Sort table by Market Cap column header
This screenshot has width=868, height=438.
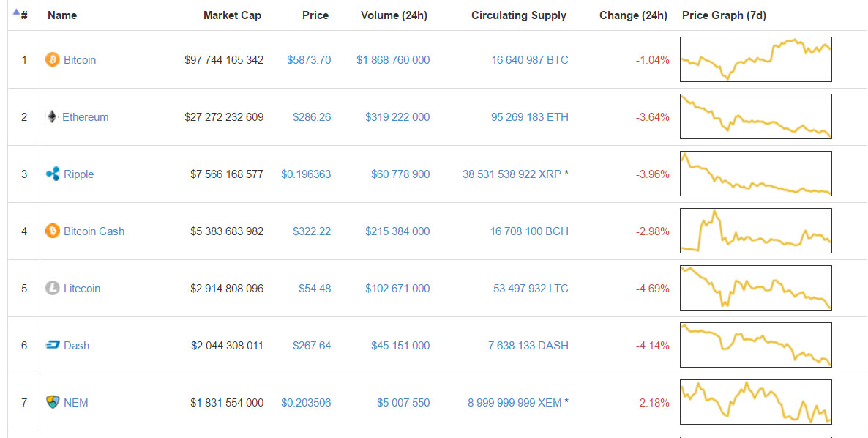pyautogui.click(x=232, y=15)
